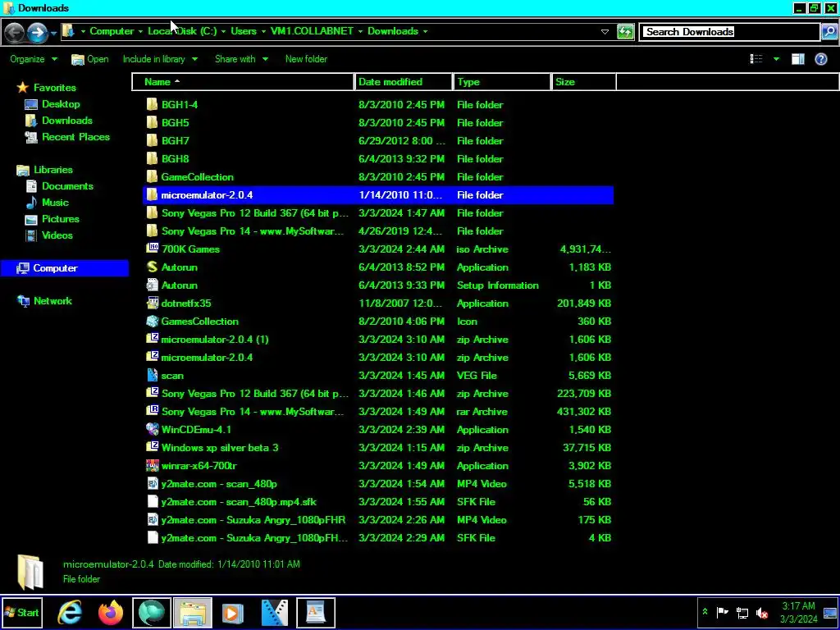
Task: Open Vegas Pro taskbar icon
Action: (274, 612)
